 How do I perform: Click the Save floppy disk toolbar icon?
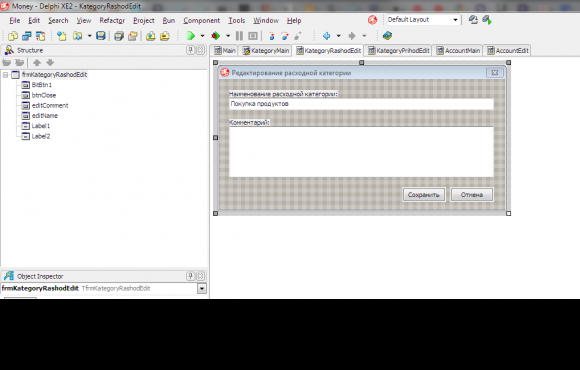coord(101,36)
